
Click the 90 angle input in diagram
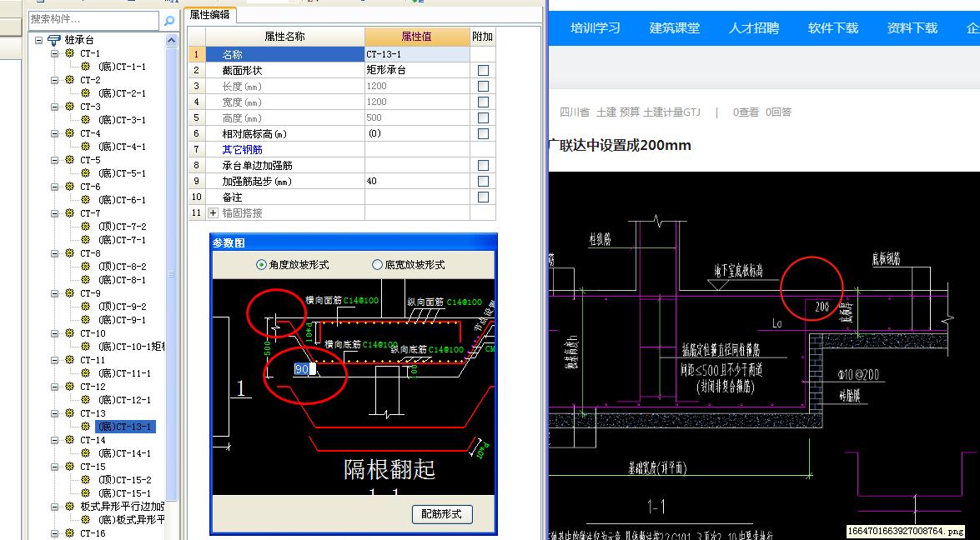(x=303, y=369)
